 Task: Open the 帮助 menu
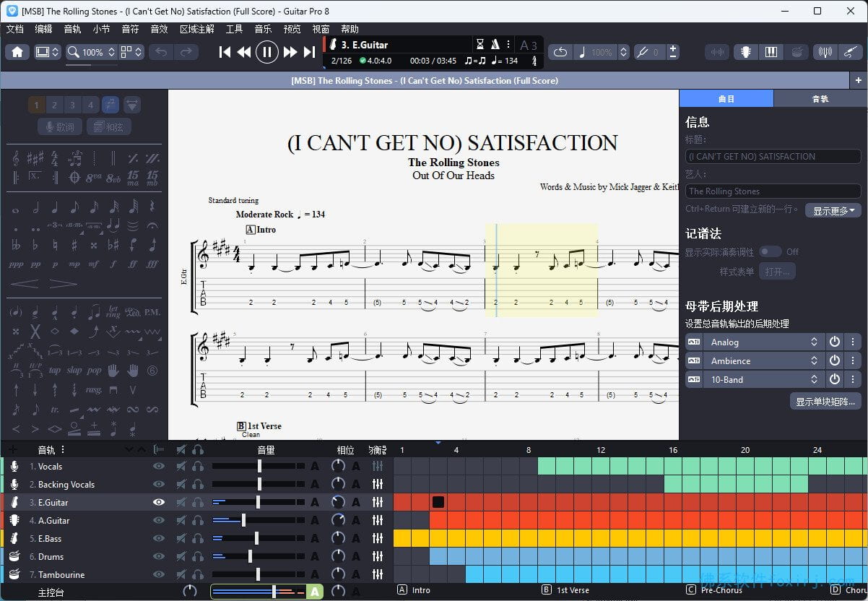click(x=350, y=29)
